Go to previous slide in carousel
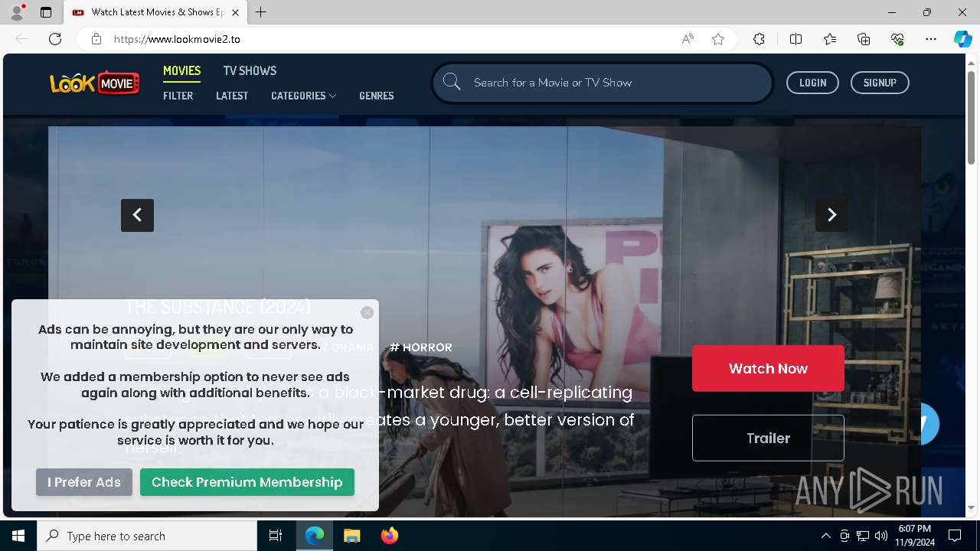This screenshot has height=551, width=980. point(137,215)
